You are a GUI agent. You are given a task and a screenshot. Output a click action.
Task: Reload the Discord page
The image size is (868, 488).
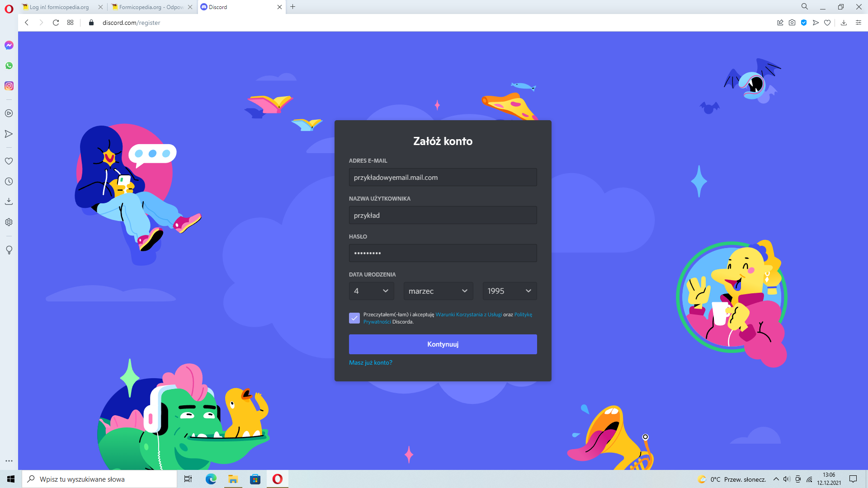(x=56, y=23)
